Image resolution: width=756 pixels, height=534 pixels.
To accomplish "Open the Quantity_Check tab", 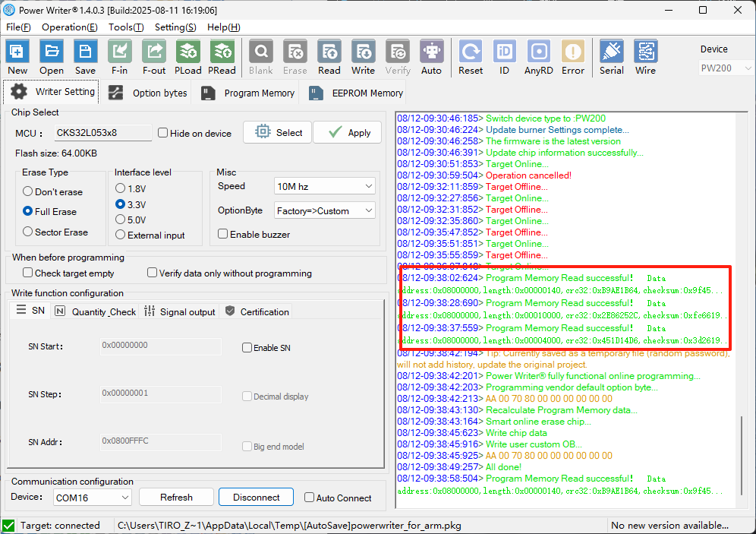I will 95,311.
